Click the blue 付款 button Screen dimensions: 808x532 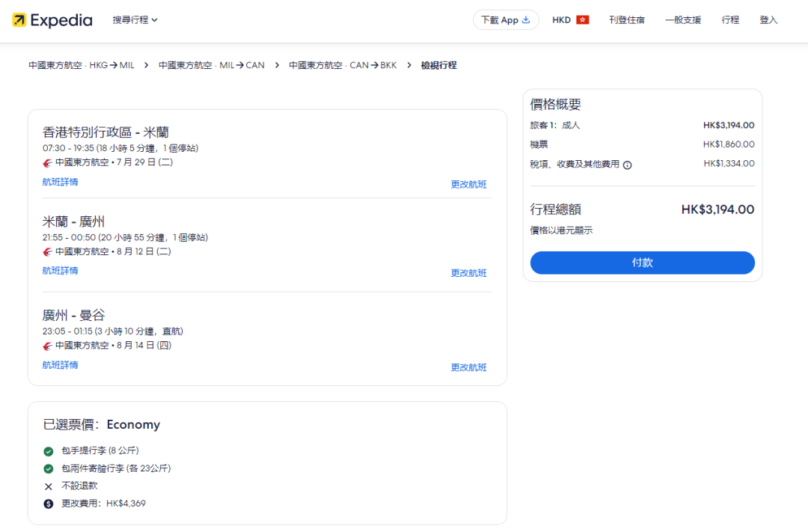click(x=642, y=263)
